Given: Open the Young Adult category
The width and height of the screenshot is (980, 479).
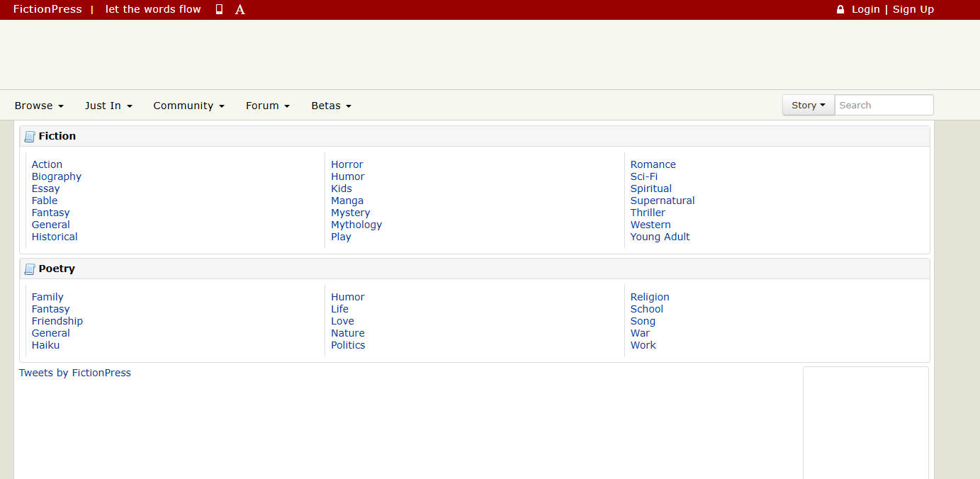Looking at the screenshot, I should (x=660, y=237).
